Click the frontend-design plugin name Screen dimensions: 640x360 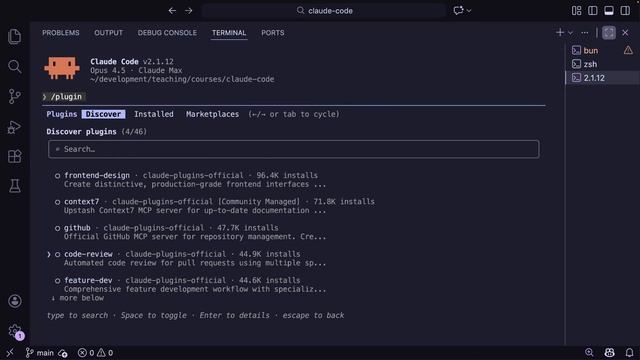(97, 176)
